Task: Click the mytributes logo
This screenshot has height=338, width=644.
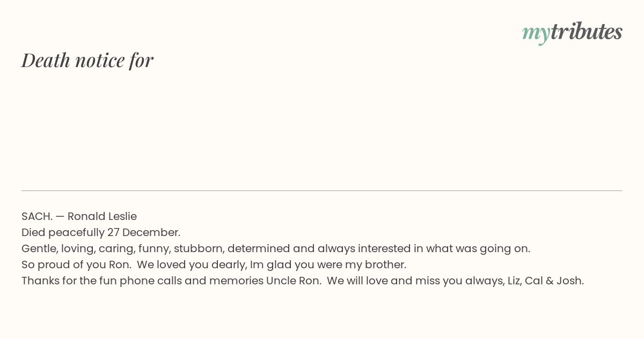Action: [572, 33]
